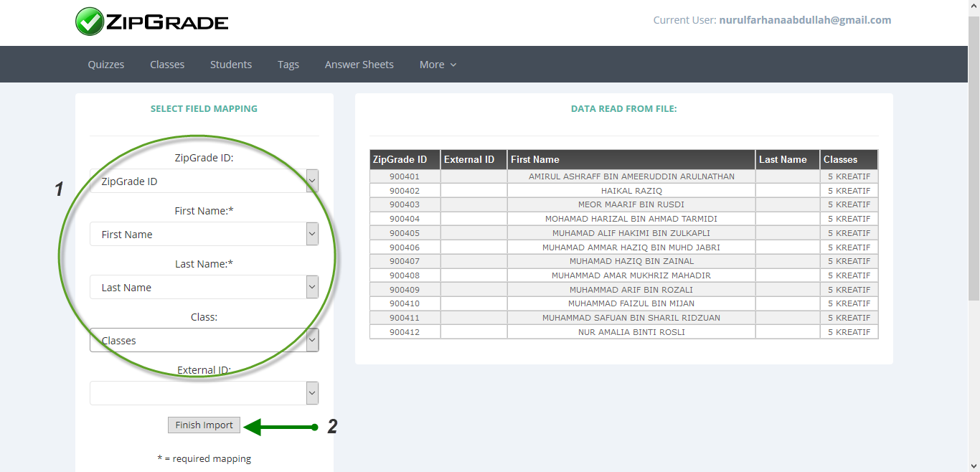Click the Classes column header
Screen dimensions: 980x472
[x=849, y=160]
